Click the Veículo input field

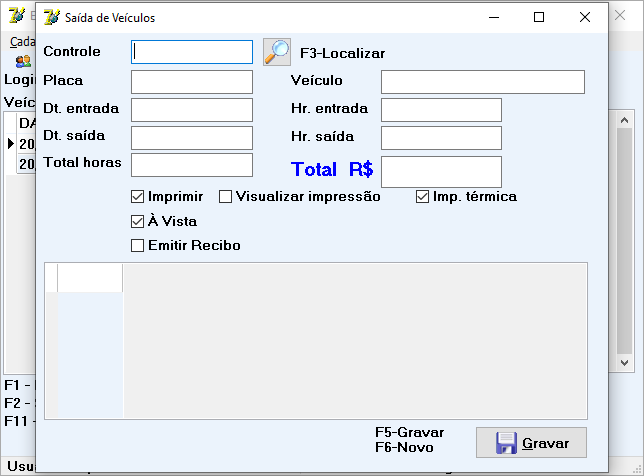[483, 82]
